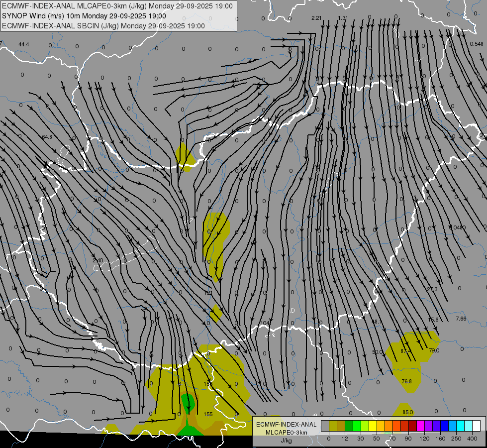Click the legend scale label 250
This screenshot has width=487, height=448.
456,439
